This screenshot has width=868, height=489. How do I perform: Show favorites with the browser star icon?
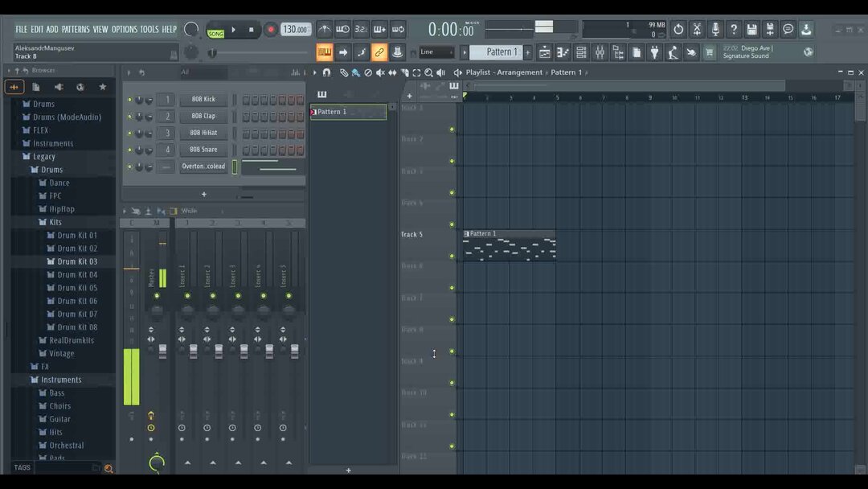coord(102,87)
